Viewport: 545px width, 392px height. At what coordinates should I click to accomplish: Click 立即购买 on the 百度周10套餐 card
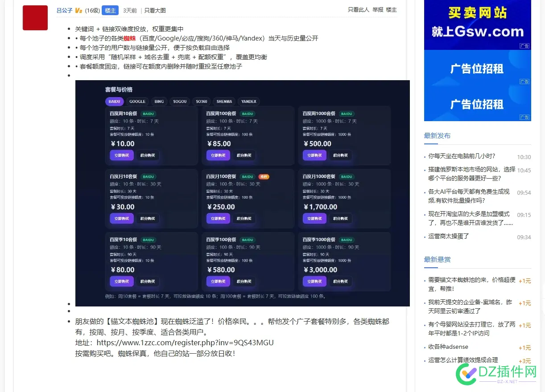tap(121, 155)
